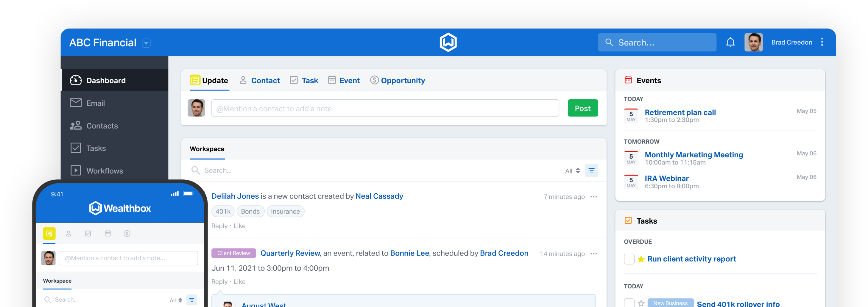Screen dimensions: 868x307
Task: Open the Run client activity report task
Action: pos(691,259)
